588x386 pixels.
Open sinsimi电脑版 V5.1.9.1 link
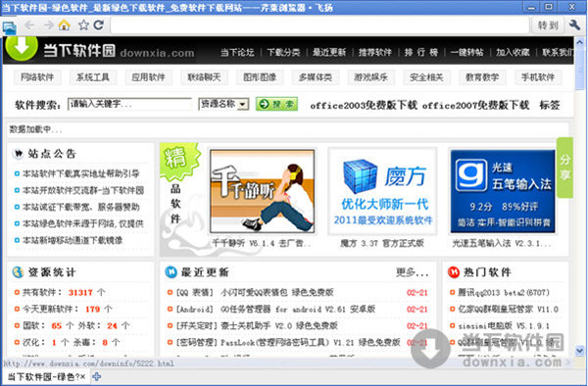point(504,325)
